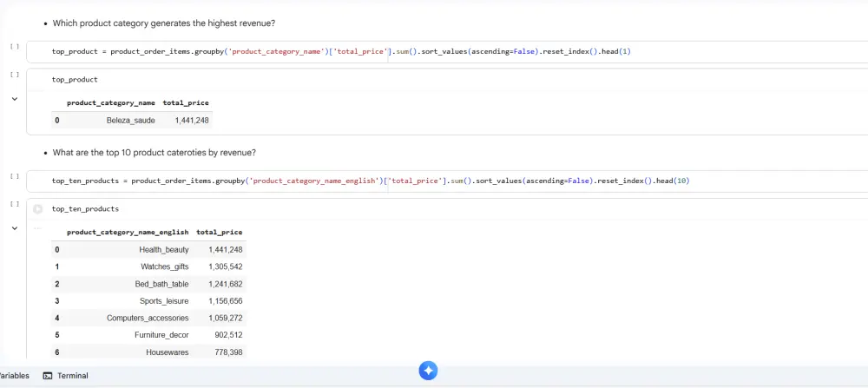The height and width of the screenshot is (388, 868).
Task: Click execution bracket of top_product groupby cell
Action: pos(15,47)
